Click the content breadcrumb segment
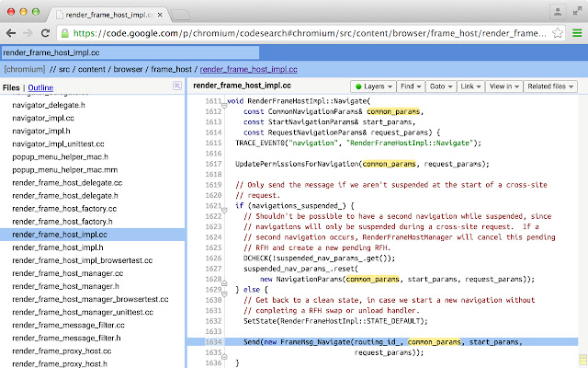The height and width of the screenshot is (368, 588). click(x=92, y=69)
